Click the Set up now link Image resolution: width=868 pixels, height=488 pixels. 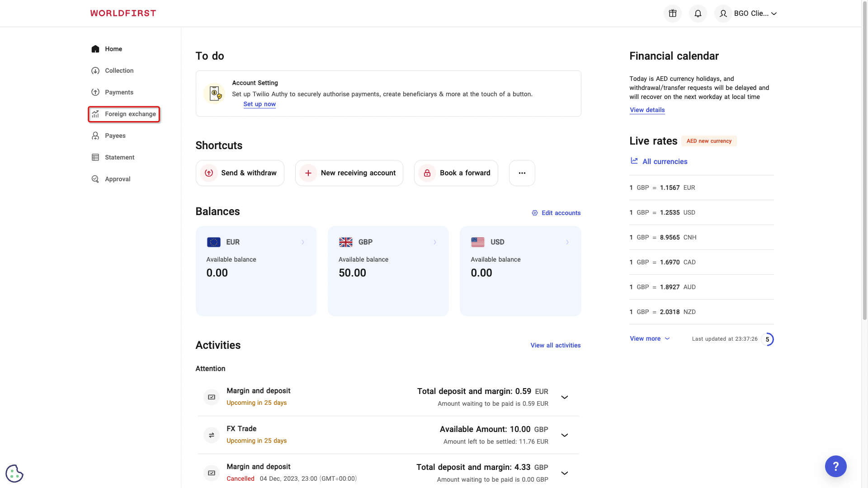[259, 104]
